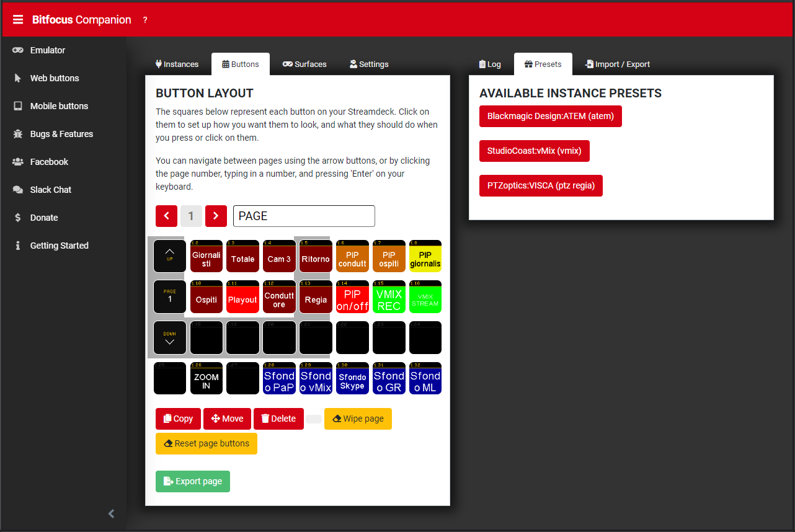
Task: Collapse the left sidebar with the chevron
Action: pos(111,513)
